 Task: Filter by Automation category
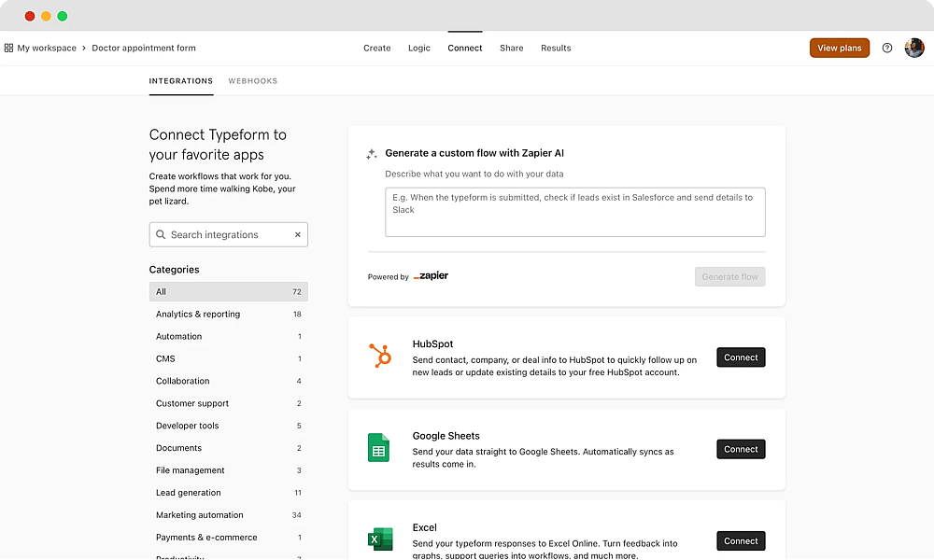click(228, 336)
